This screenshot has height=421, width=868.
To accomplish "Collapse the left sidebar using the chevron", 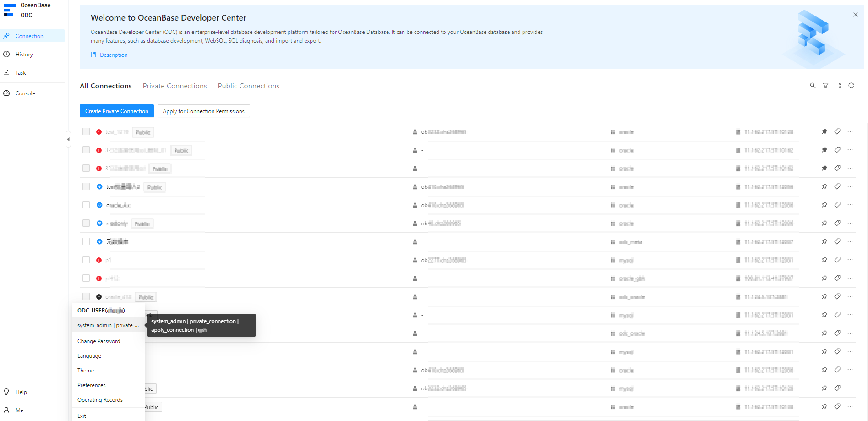I will click(68, 139).
